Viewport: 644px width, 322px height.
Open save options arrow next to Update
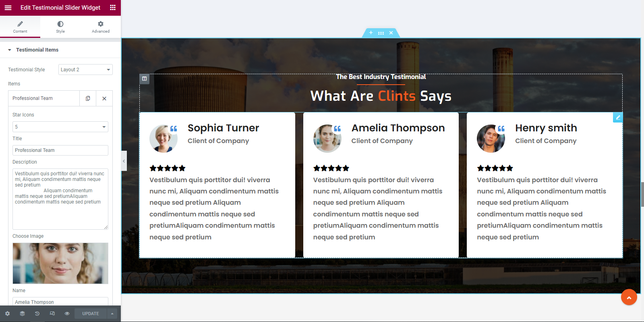coord(112,314)
